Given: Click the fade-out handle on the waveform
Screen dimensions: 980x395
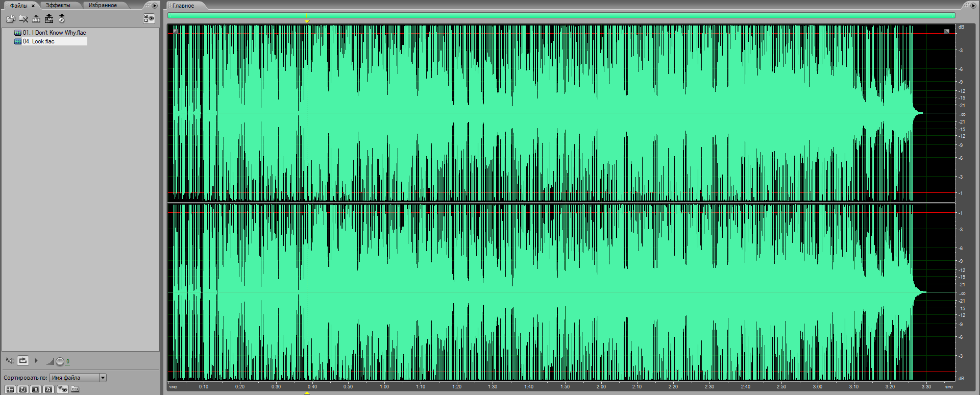Looking at the screenshot, I should click(946, 32).
